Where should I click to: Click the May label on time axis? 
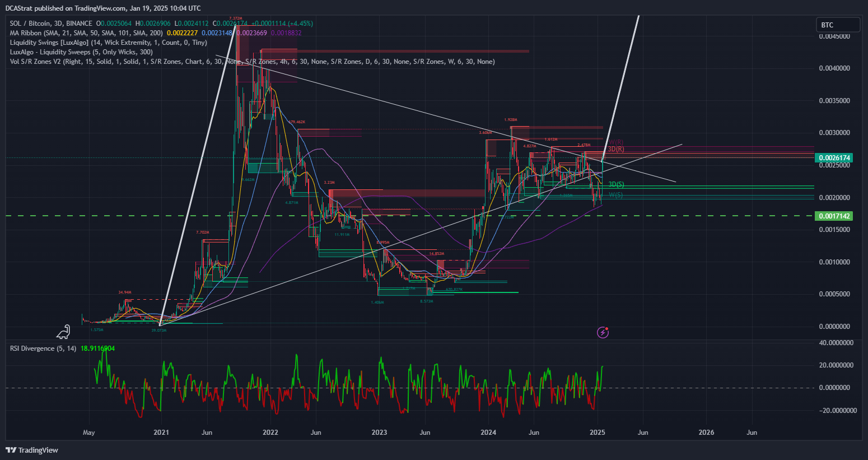click(88, 433)
